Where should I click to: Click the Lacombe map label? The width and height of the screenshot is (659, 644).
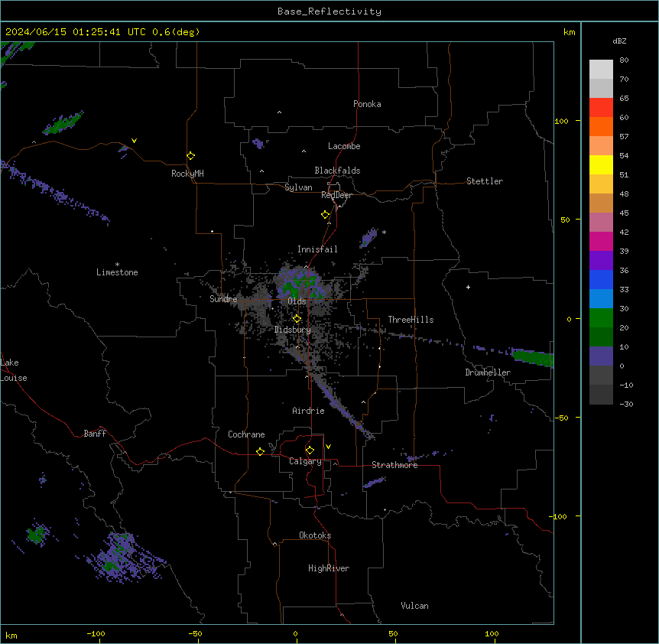click(344, 146)
